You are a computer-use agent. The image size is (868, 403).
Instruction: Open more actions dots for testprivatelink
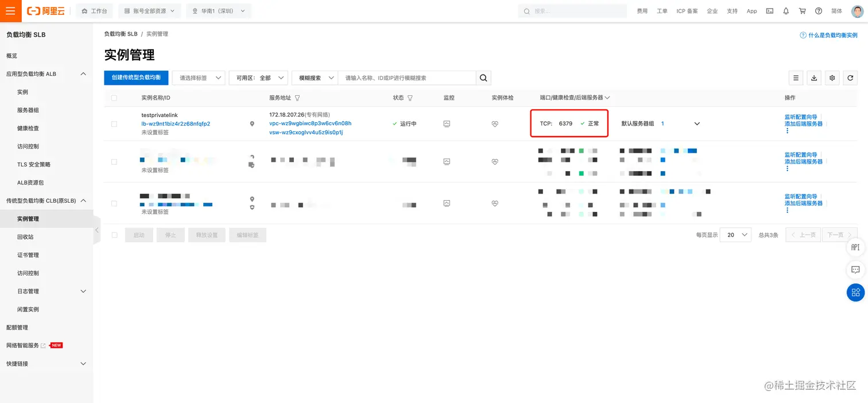click(x=787, y=131)
